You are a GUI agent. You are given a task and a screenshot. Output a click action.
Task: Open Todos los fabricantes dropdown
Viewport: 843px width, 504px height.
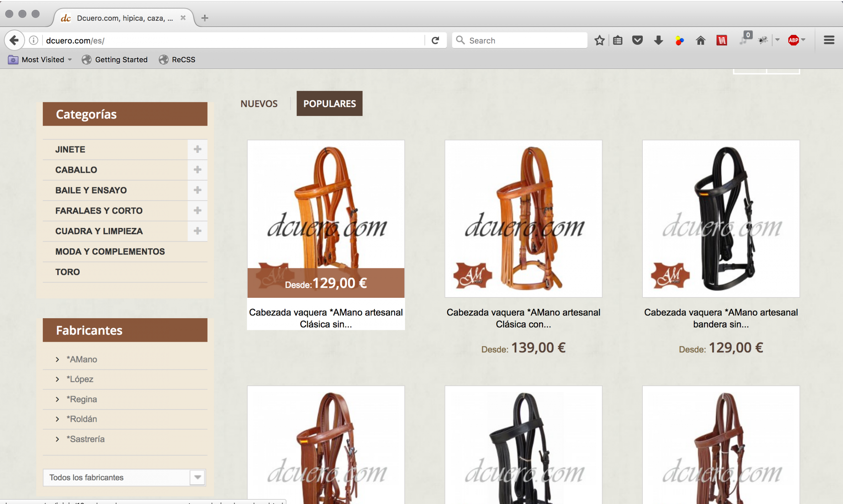(x=124, y=477)
